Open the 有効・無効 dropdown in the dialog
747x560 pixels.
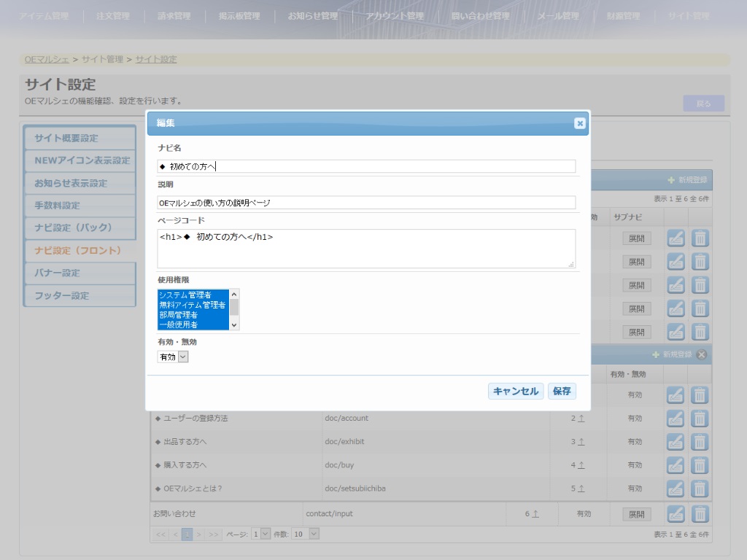(173, 357)
